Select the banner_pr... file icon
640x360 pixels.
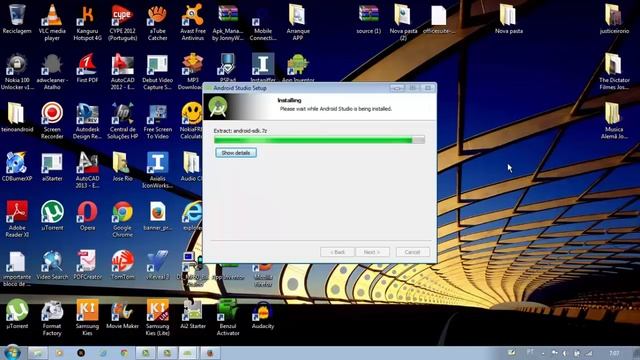point(158,216)
